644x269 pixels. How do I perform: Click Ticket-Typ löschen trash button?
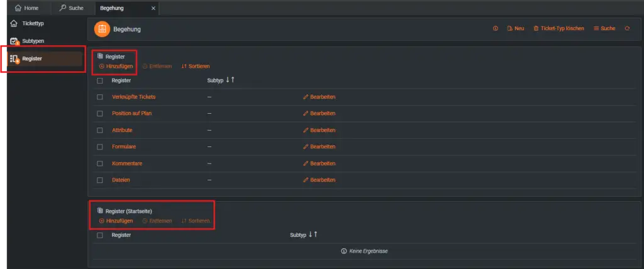[558, 29]
